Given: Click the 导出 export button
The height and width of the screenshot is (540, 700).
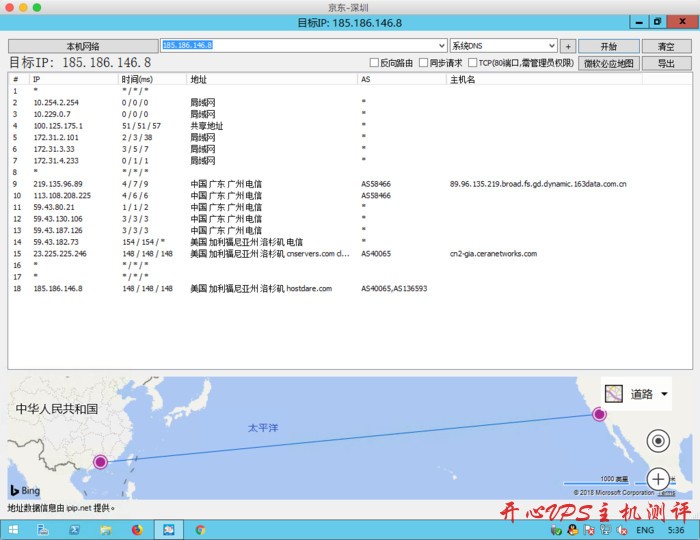Looking at the screenshot, I should 665,63.
